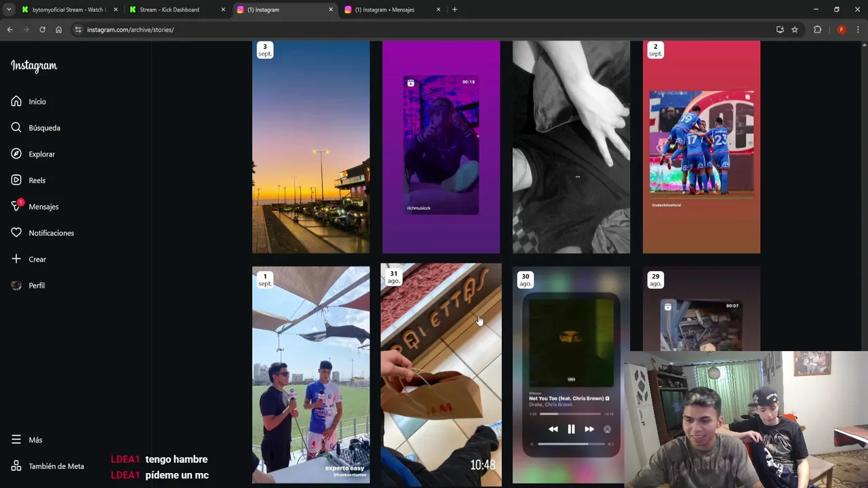Viewport: 868px width, 488px height.
Task: Open the 3 sept. sunset story
Action: [311, 147]
